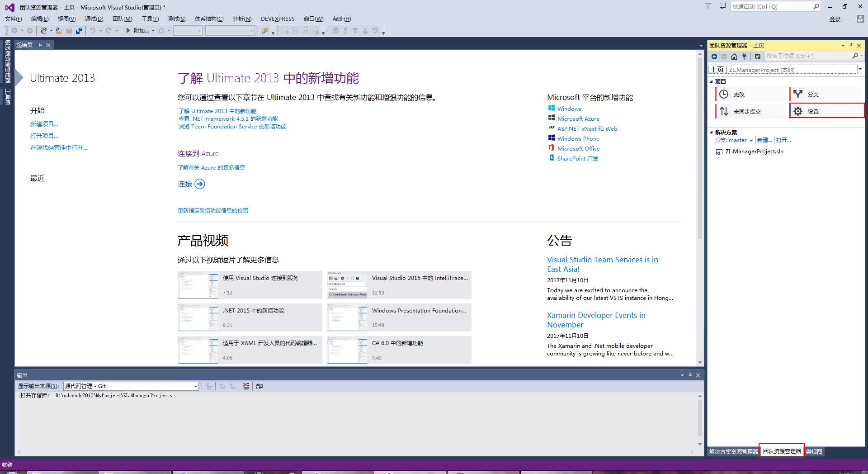
Task: Open the Team Explorer page navigation dropdown arrow
Action: point(860,69)
